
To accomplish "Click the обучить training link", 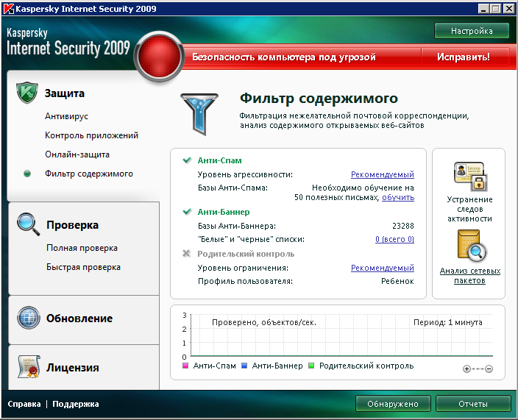I will point(398,197).
